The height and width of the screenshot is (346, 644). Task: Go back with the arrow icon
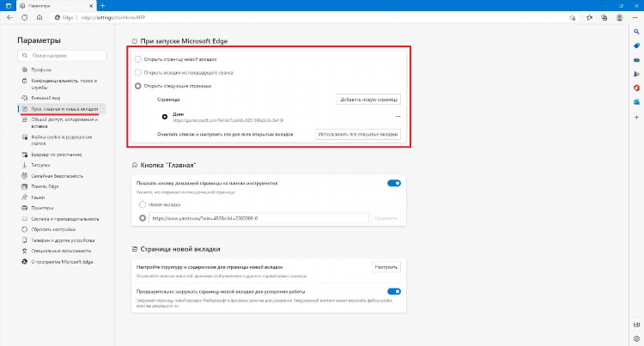[9, 18]
